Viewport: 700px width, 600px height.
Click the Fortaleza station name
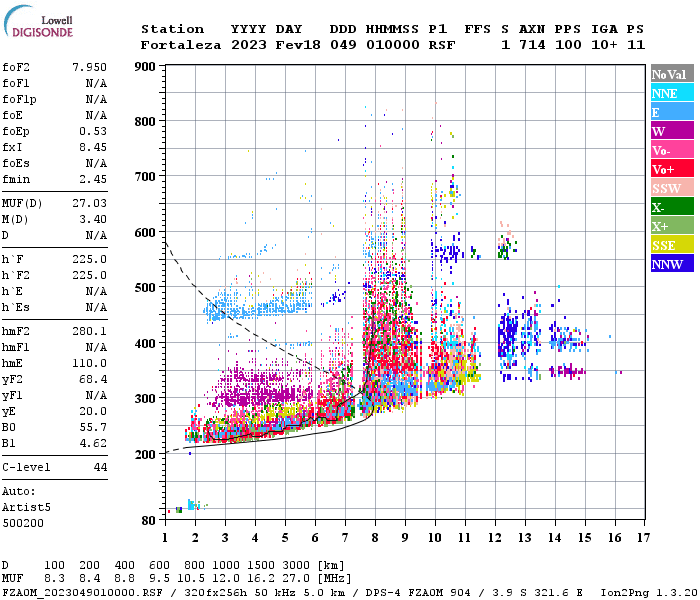click(181, 45)
